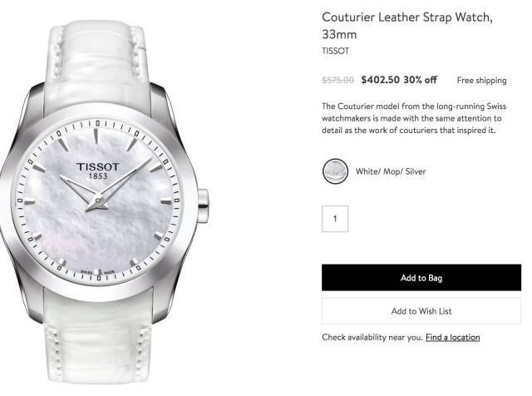532x396 pixels.
Task: Focus the quantity input box
Action: pyautogui.click(x=335, y=219)
